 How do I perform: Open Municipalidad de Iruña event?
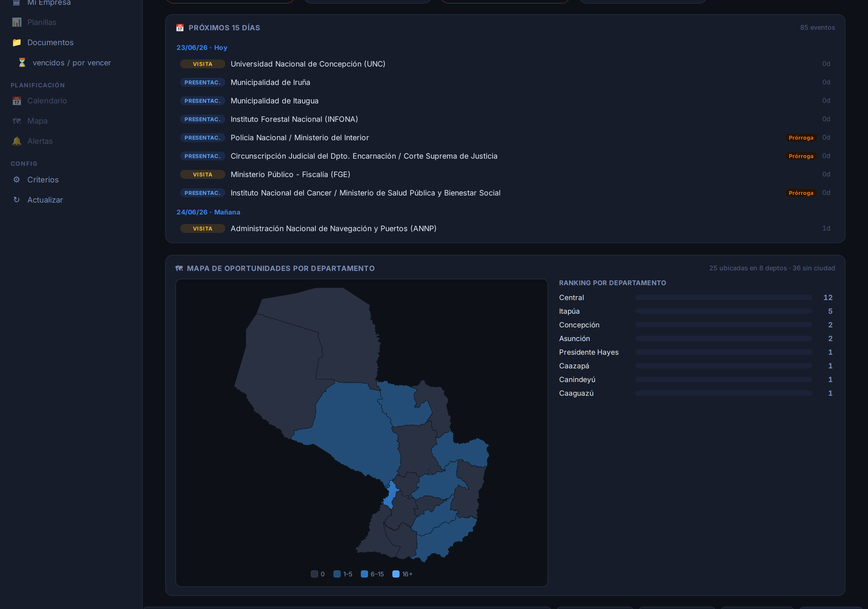click(505, 82)
